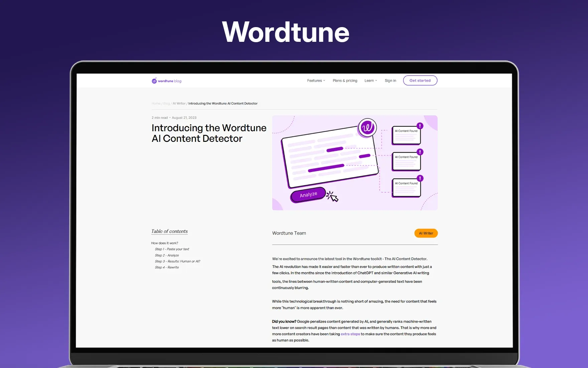Expand the Learn dropdown menu
Image resolution: width=588 pixels, height=368 pixels.
tap(371, 81)
